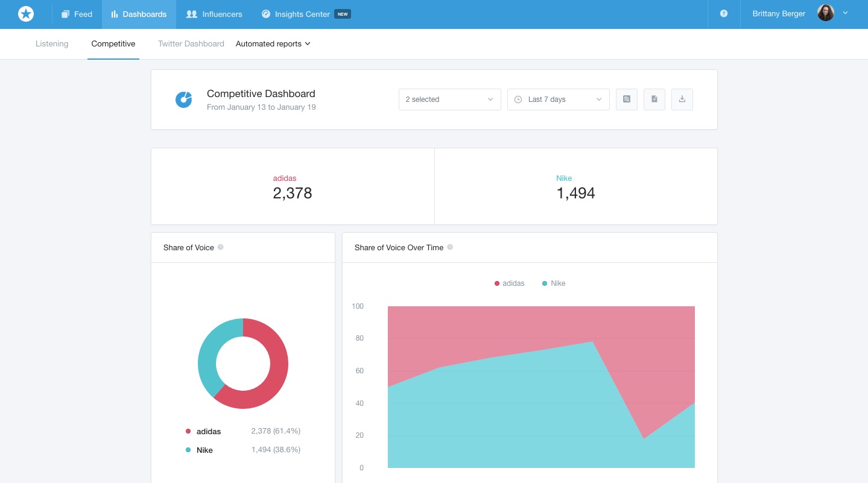Click the NEW badge beside Insights Center

tap(343, 14)
